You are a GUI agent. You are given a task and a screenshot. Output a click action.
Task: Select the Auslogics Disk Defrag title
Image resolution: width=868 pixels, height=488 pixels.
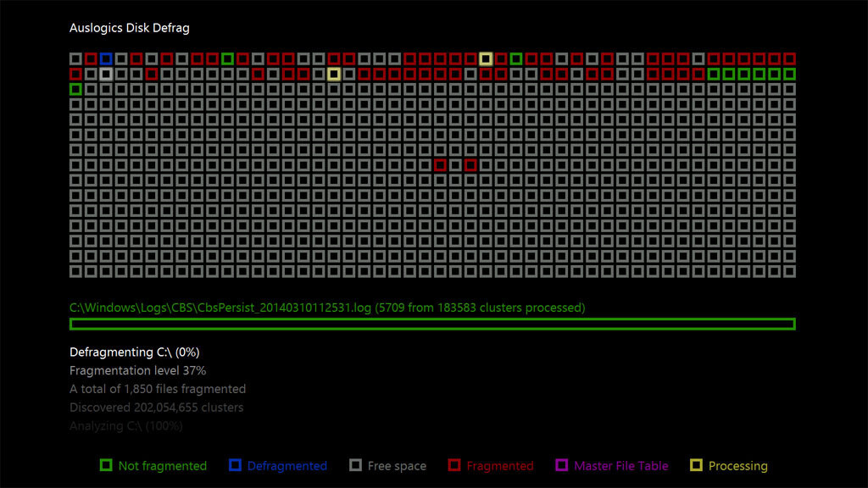tap(129, 27)
